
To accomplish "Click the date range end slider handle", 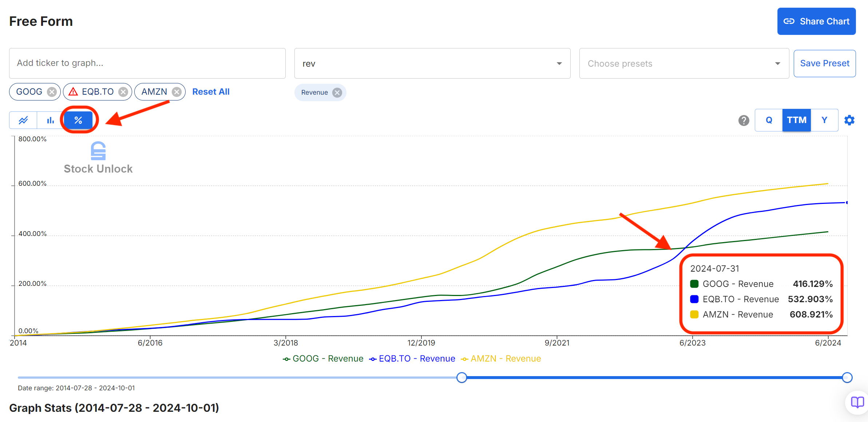I will [x=847, y=378].
